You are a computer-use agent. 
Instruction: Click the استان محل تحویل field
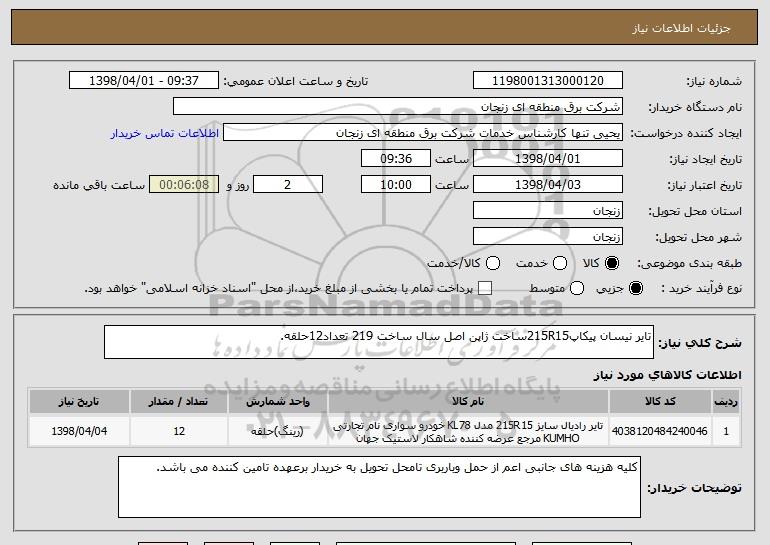548,211
